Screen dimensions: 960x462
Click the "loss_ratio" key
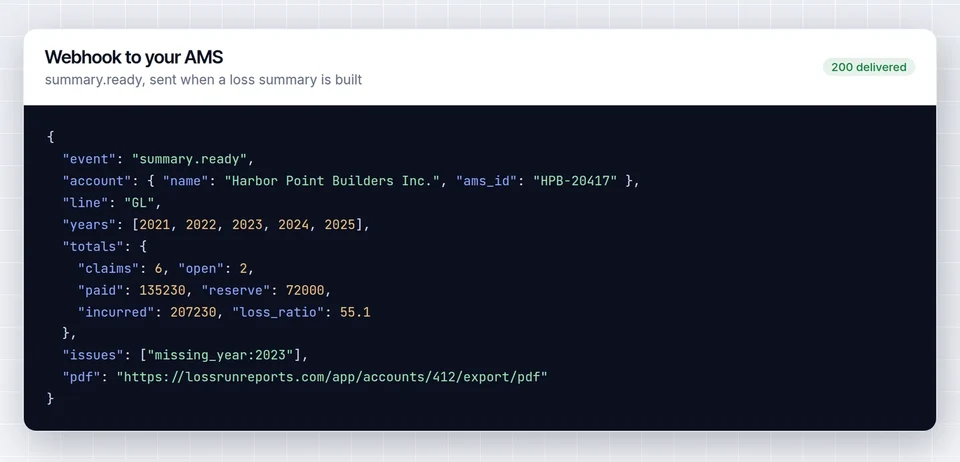click(x=278, y=312)
